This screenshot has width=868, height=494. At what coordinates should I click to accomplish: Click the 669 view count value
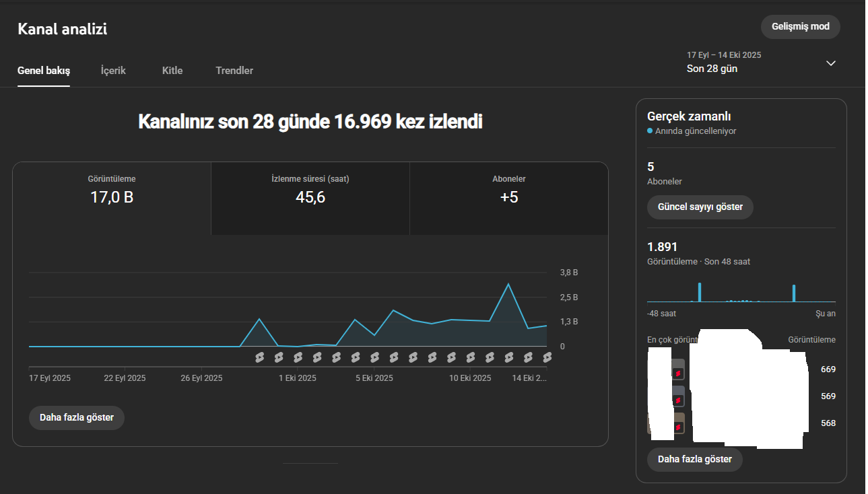[828, 369]
